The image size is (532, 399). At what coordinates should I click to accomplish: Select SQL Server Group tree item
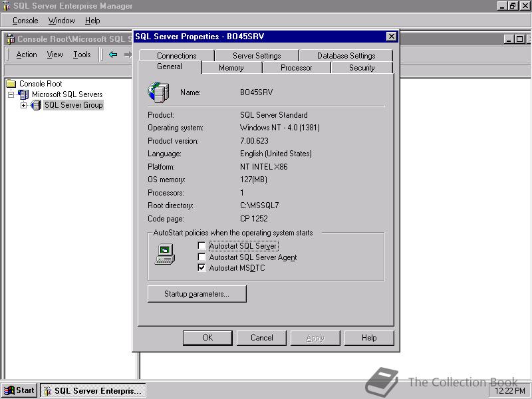(x=74, y=105)
